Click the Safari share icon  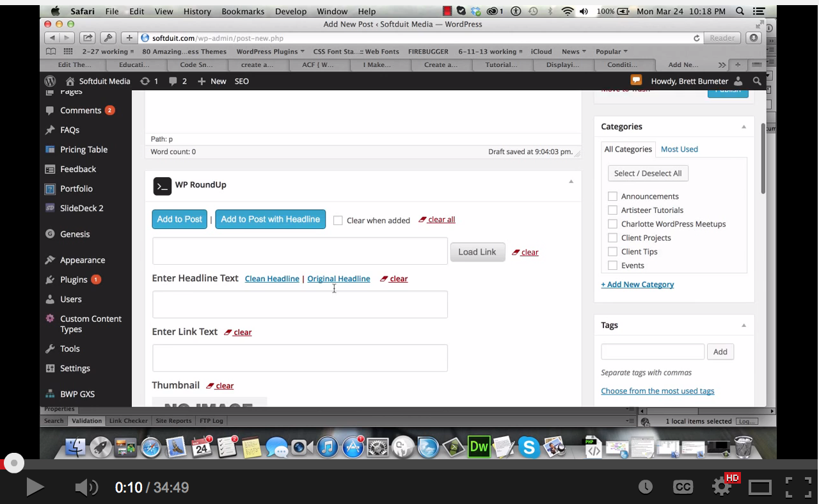pyautogui.click(x=88, y=38)
